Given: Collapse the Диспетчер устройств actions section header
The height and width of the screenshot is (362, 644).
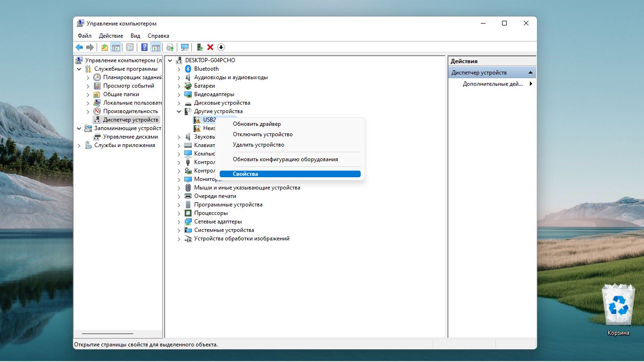Looking at the screenshot, I should click(x=530, y=73).
